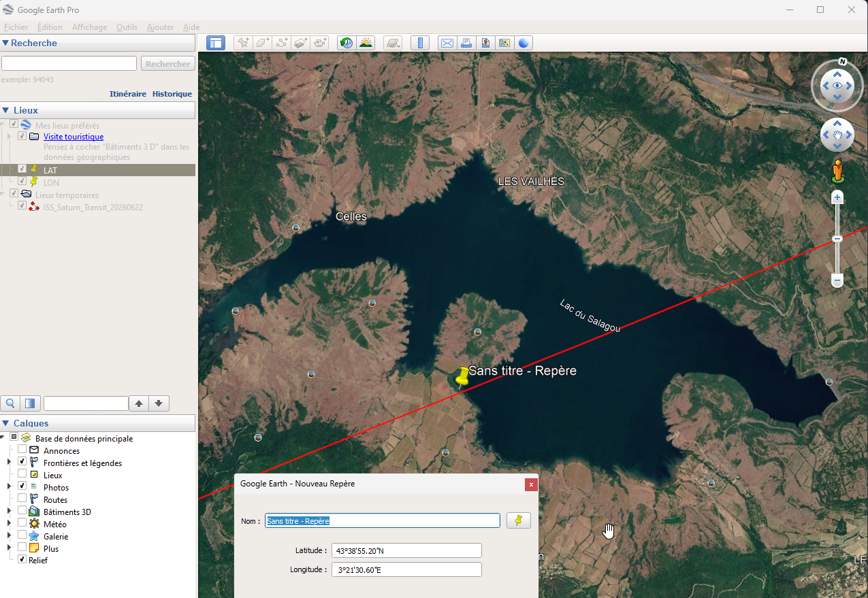Click the Add Image Overlay toolbar icon

pyautogui.click(x=300, y=43)
